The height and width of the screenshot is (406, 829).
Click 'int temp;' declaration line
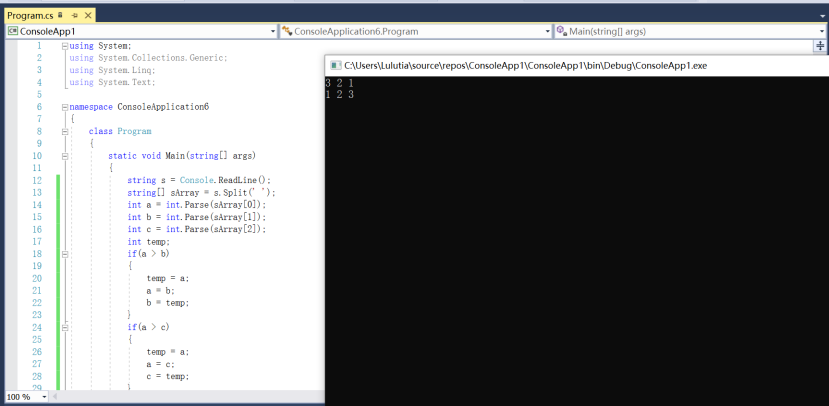149,242
